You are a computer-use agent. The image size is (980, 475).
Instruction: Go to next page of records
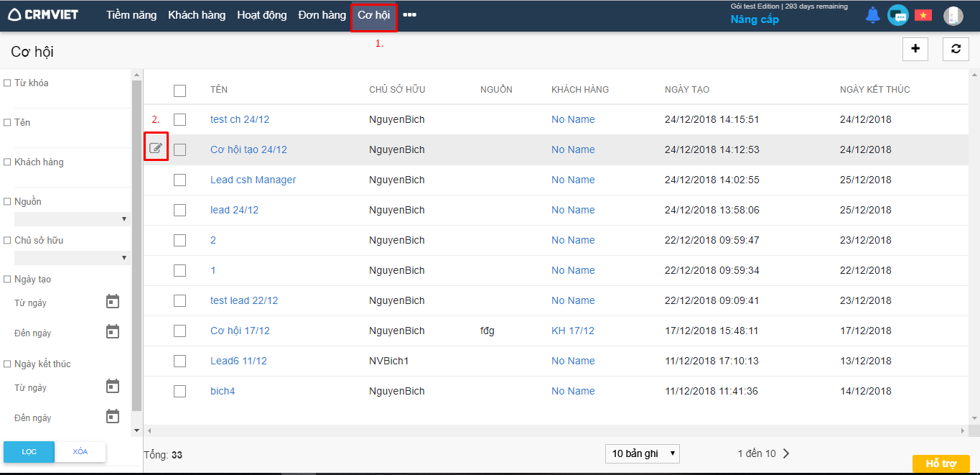[786, 453]
